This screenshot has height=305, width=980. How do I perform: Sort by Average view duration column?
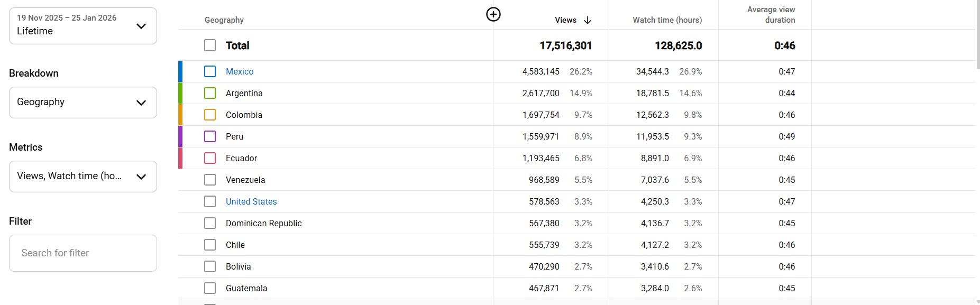[x=771, y=15]
